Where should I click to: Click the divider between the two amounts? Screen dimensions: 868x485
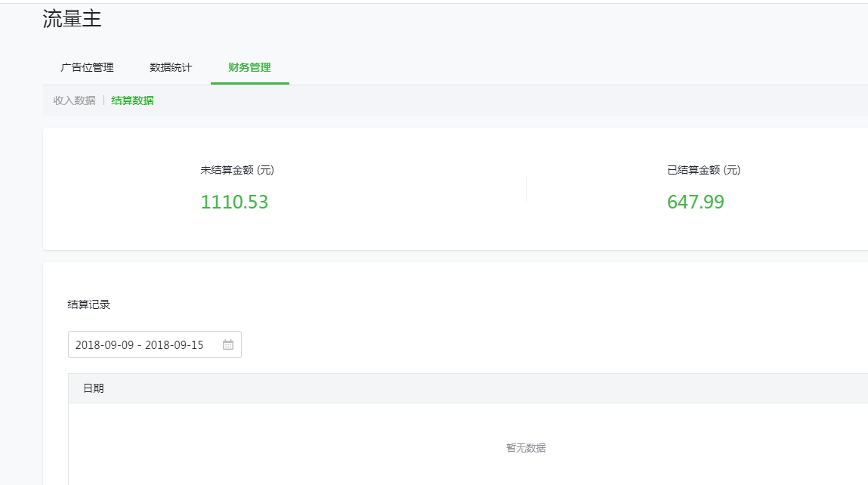526,189
